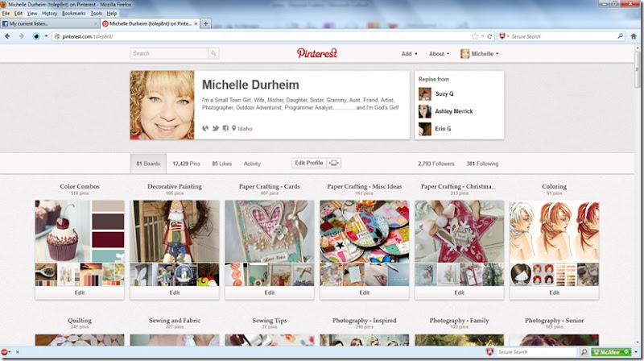Open the Bookmarks menu

[x=74, y=13]
